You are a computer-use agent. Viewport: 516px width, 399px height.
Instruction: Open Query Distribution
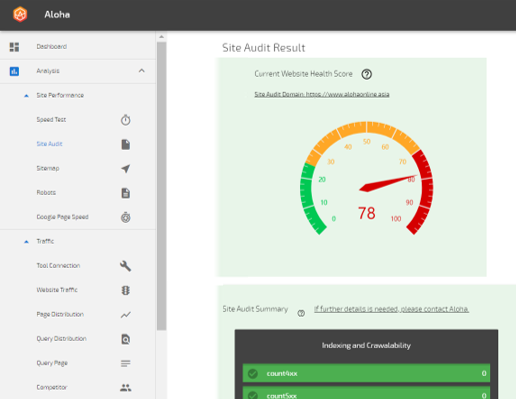61,339
